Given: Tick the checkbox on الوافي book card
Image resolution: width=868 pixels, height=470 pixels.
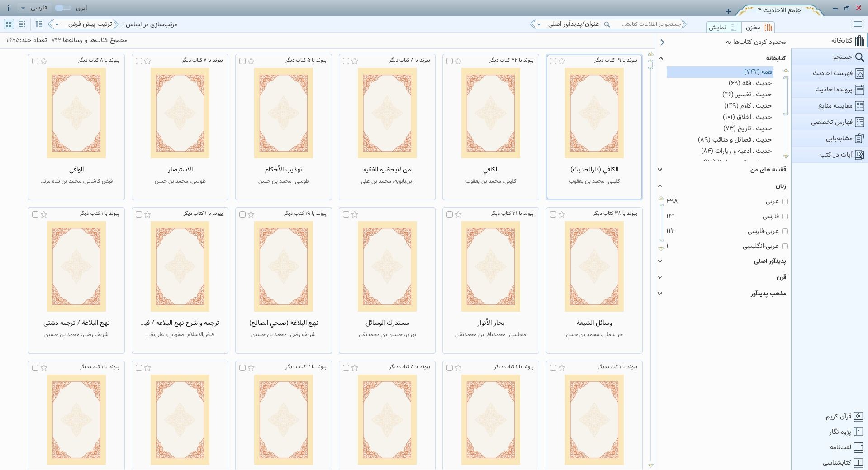Looking at the screenshot, I should (35, 61).
